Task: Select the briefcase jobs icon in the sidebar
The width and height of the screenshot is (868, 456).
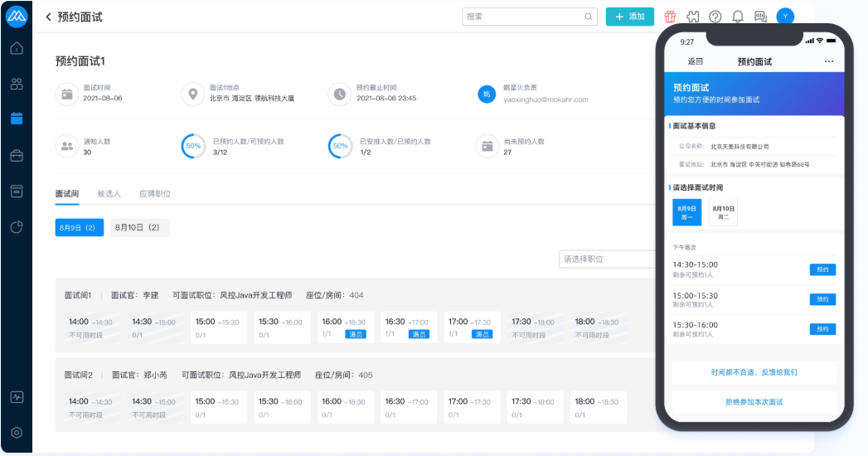Action: click(17, 155)
